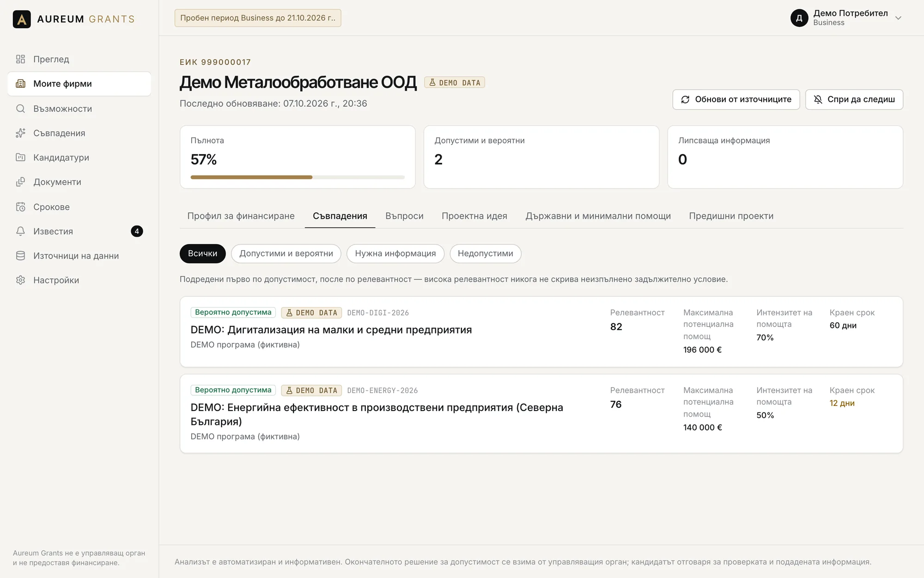Click the refresh icon in Обнови от източниците
The width and height of the screenshot is (924, 578).
click(685, 99)
